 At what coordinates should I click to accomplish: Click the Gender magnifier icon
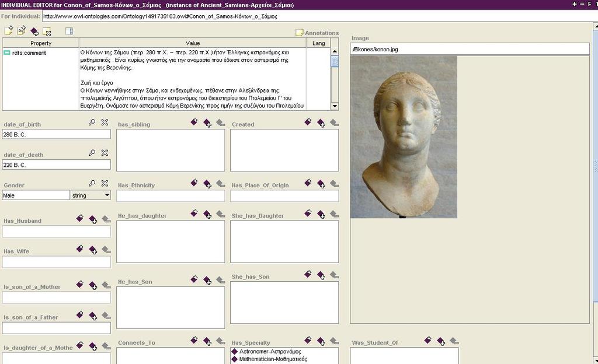pyautogui.click(x=92, y=183)
